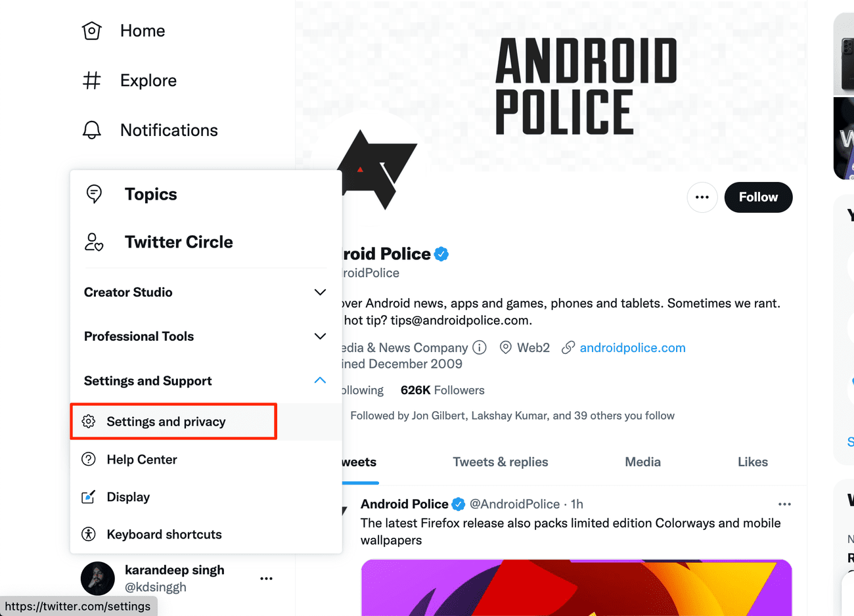This screenshot has width=854, height=616.
Task: Switch to the Tweets & replies tab
Action: [x=501, y=462]
